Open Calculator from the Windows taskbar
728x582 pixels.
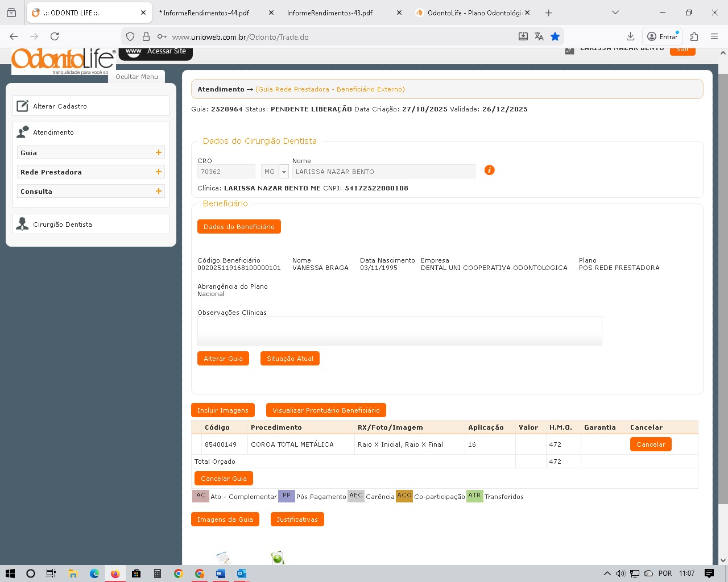(158, 573)
